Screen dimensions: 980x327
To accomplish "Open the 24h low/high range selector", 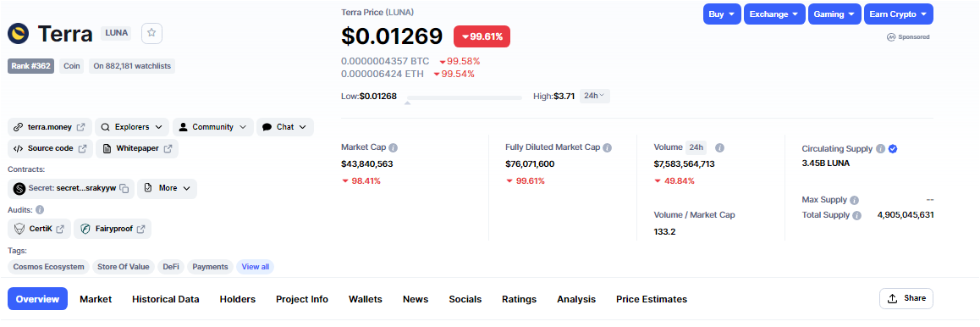I will [x=595, y=97].
